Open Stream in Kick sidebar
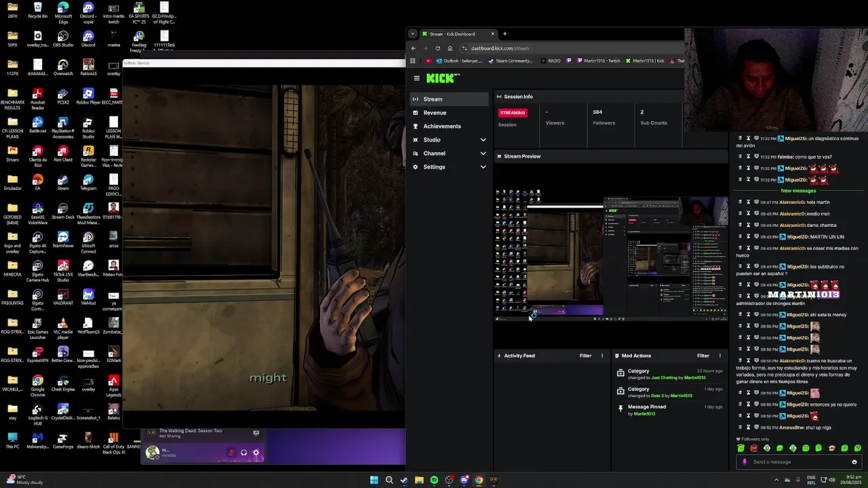The height and width of the screenshot is (488, 868). pos(448,99)
